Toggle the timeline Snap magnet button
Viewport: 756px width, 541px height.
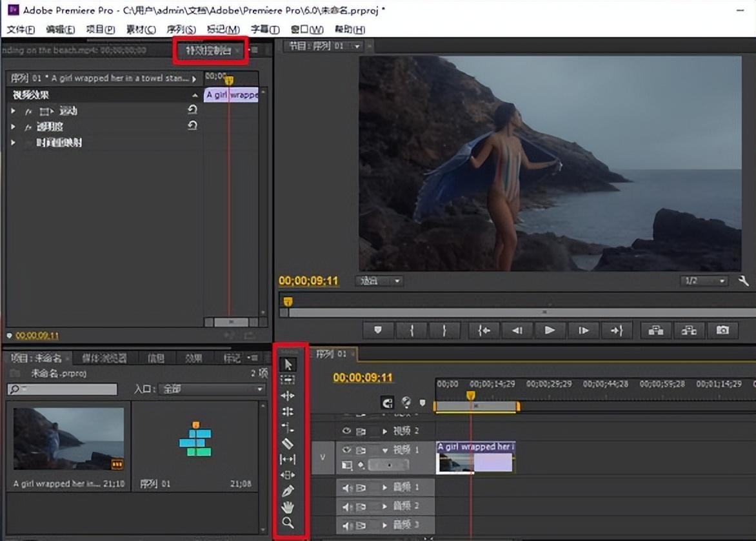387,403
